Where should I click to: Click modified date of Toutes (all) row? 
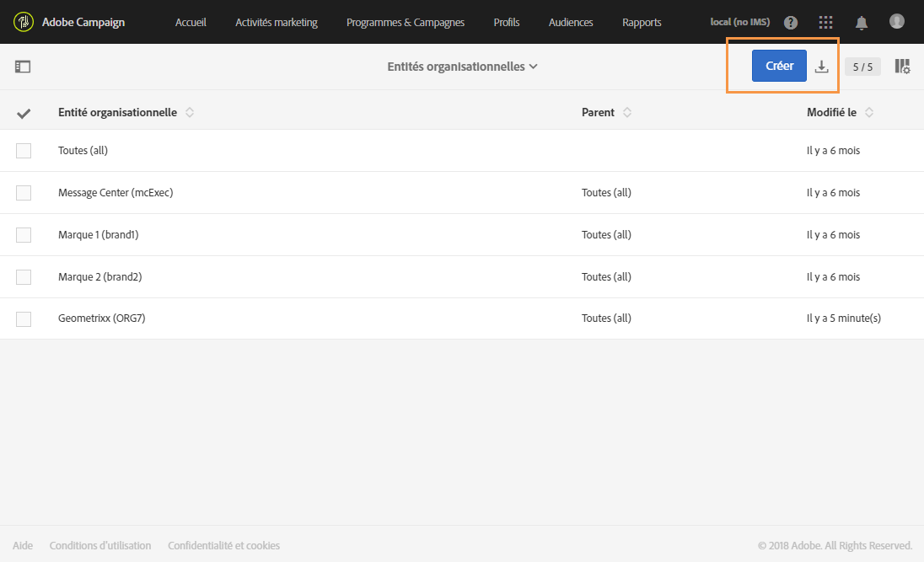tap(833, 150)
